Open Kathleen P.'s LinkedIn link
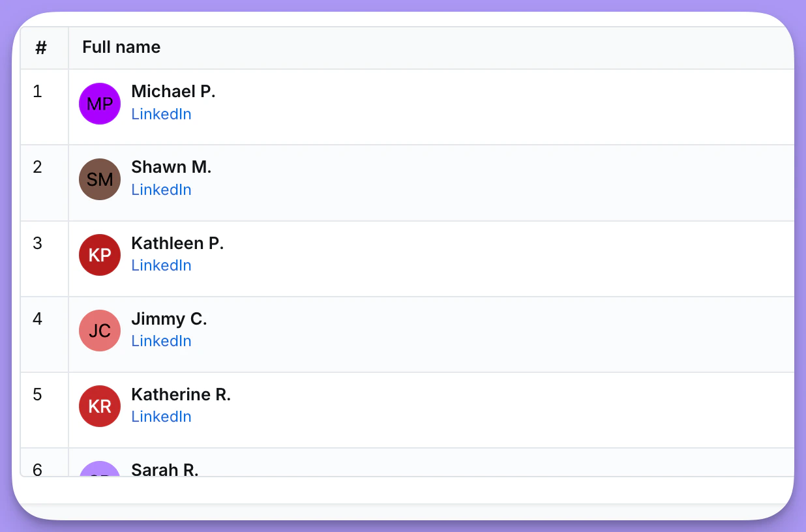 (161, 265)
